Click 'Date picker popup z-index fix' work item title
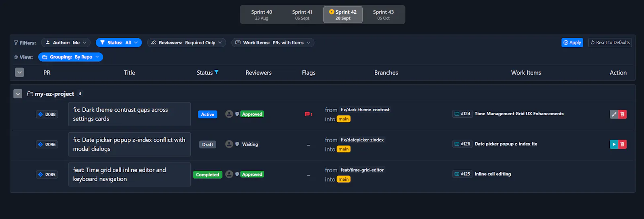Image resolution: width=644 pixels, height=219 pixels. (506, 144)
